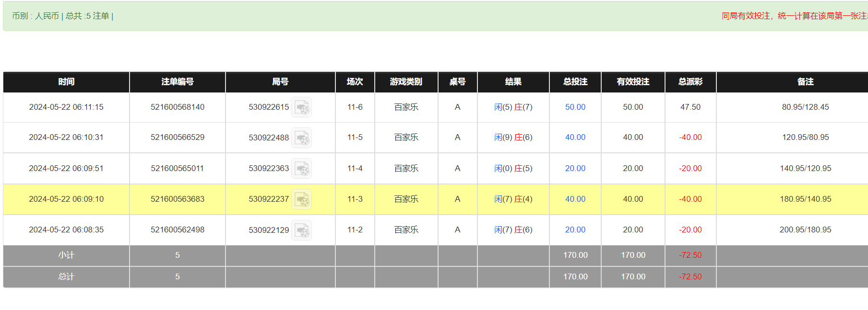Screen dimensions: 868x310
Task: Click the 时间 column header
Action: (x=66, y=82)
